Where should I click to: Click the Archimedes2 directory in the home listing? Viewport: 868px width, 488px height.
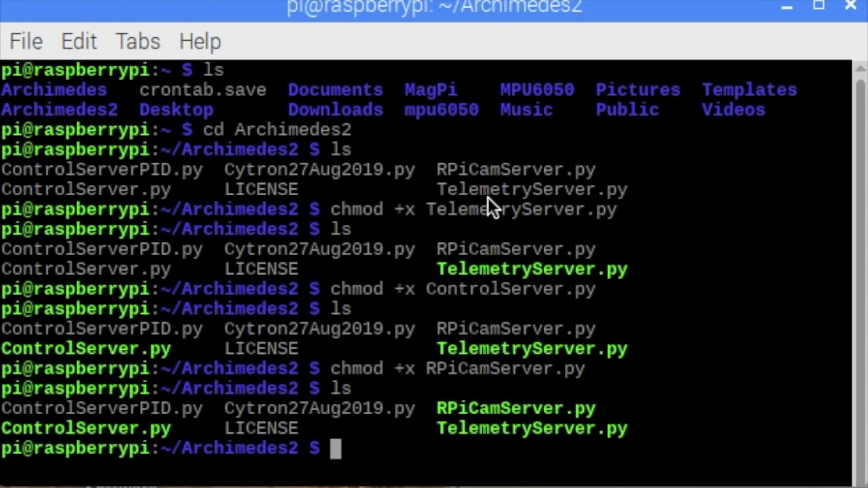(x=59, y=110)
